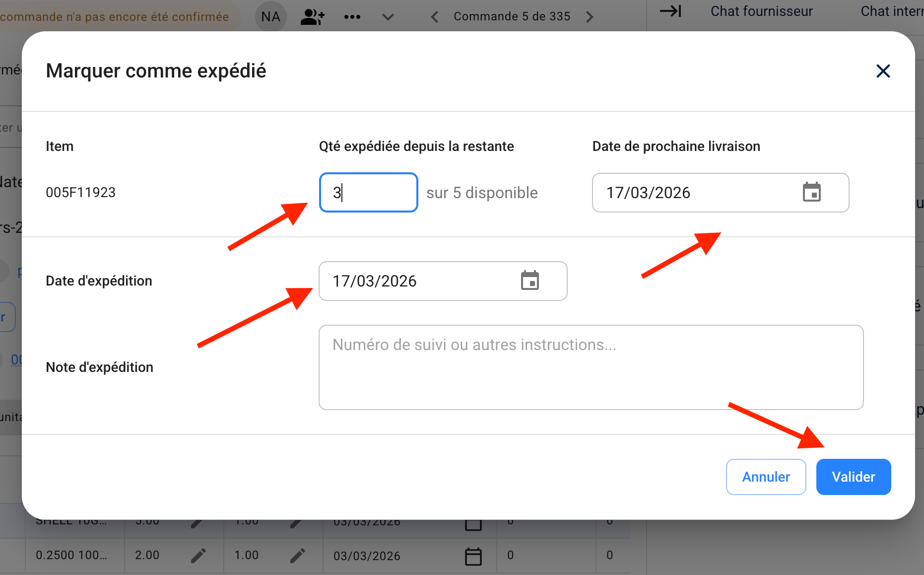Click the collapse panel arrow icon near Chat fournisseur
This screenshot has width=924, height=575.
[670, 12]
